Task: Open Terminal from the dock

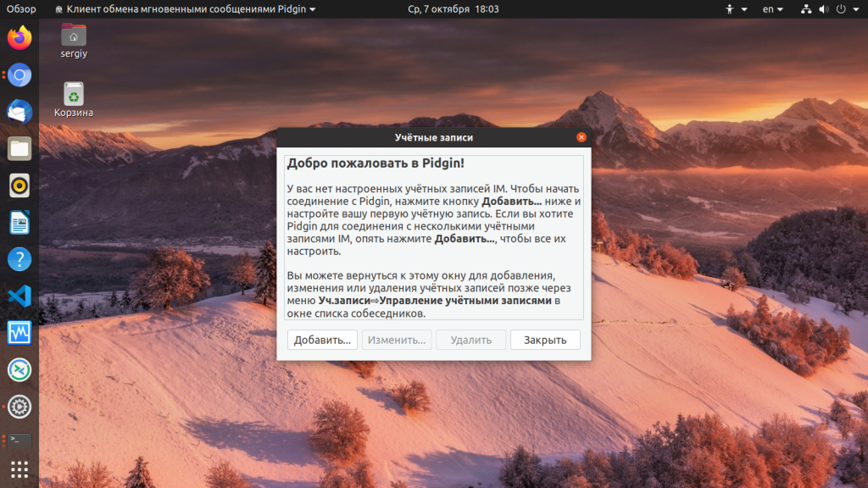Action: click(x=19, y=440)
